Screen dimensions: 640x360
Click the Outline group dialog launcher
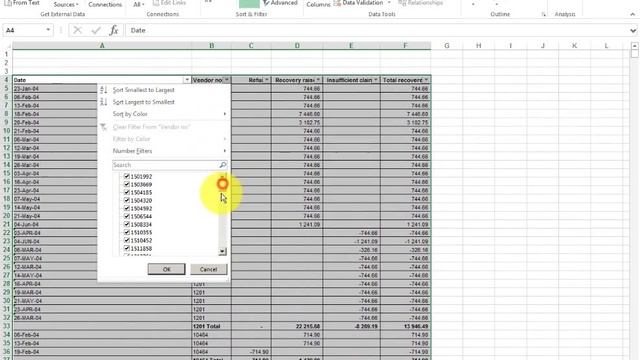click(x=543, y=14)
